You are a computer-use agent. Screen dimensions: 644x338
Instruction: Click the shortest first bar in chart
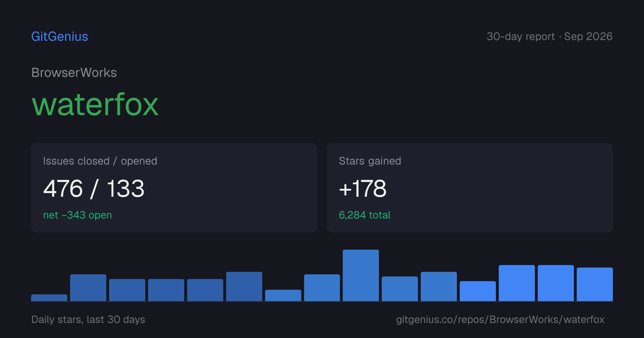tap(49, 298)
